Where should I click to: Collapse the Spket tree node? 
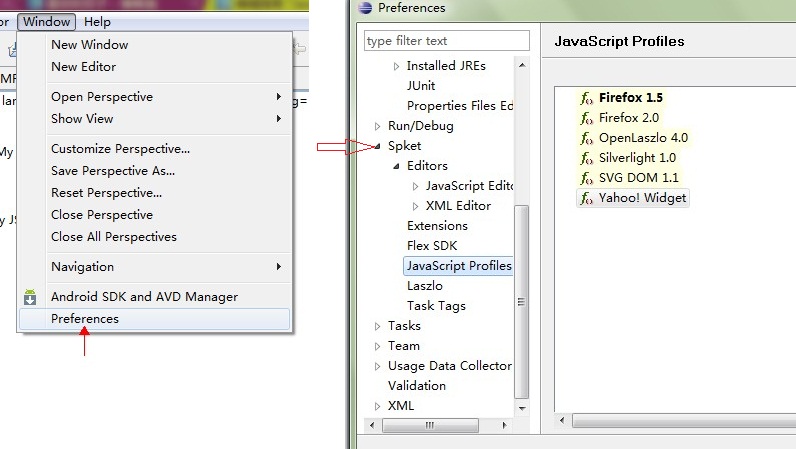377,146
